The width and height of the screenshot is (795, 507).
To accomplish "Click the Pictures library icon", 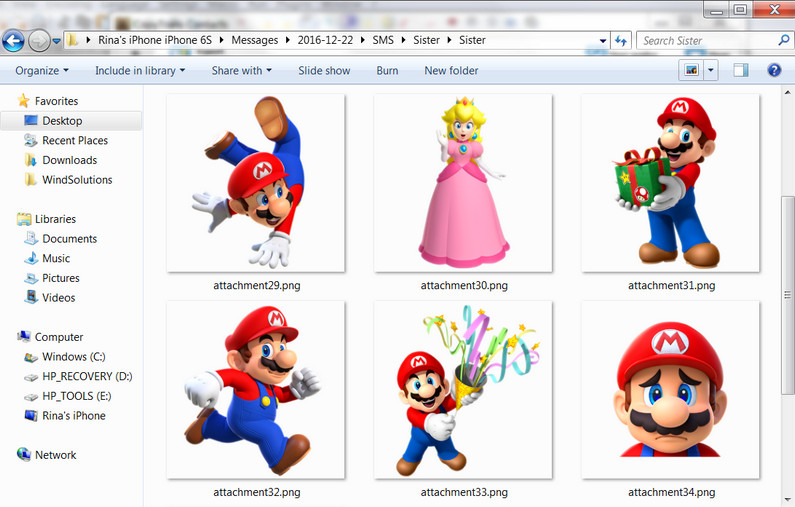I will [x=31, y=278].
